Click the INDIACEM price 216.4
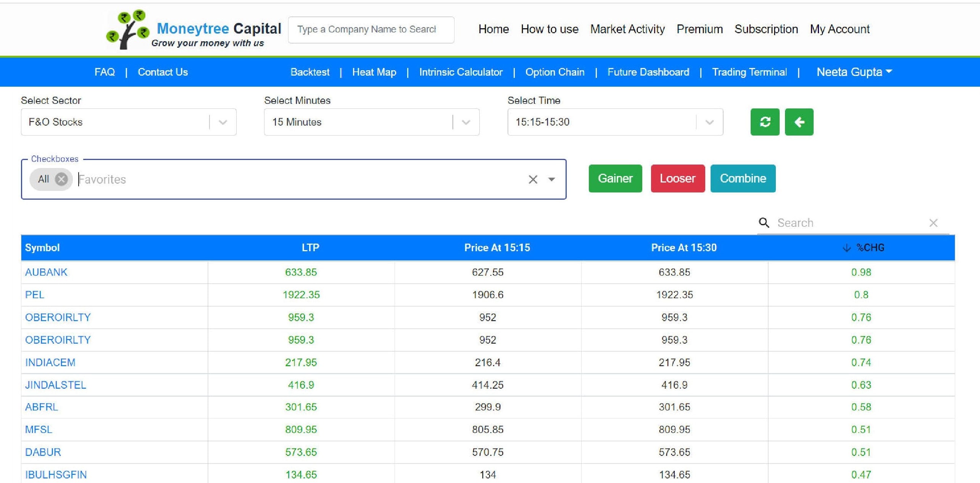Viewport: 980px width, 483px height. click(488, 362)
